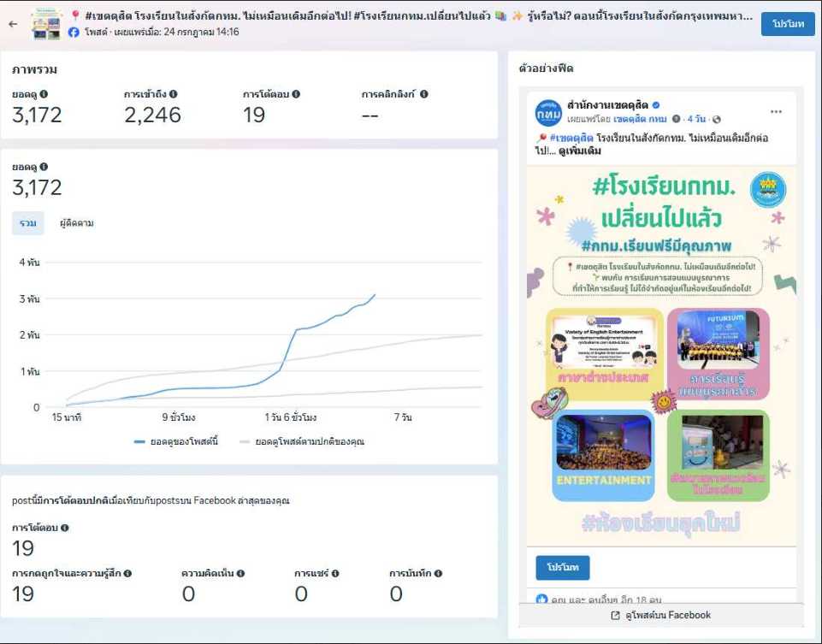Show info icon beside ความคิดเห็น
Viewport: 822px width, 644px height.
pyautogui.click(x=240, y=573)
